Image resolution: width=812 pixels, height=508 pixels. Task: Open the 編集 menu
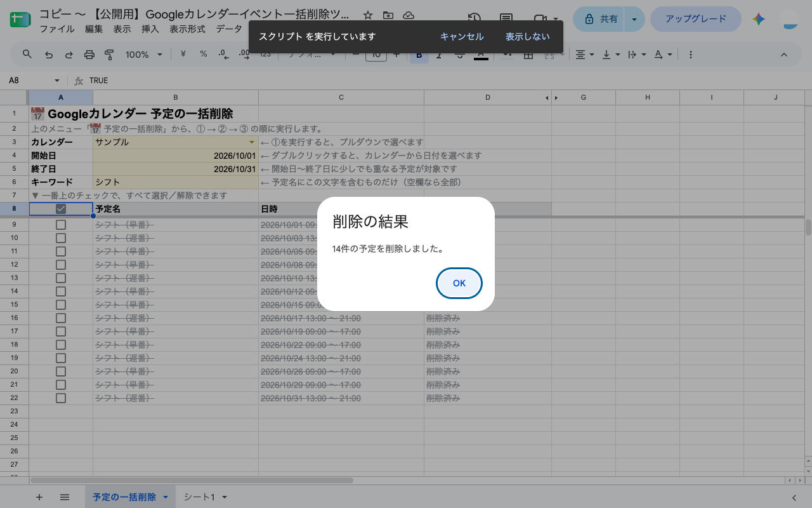[94, 29]
